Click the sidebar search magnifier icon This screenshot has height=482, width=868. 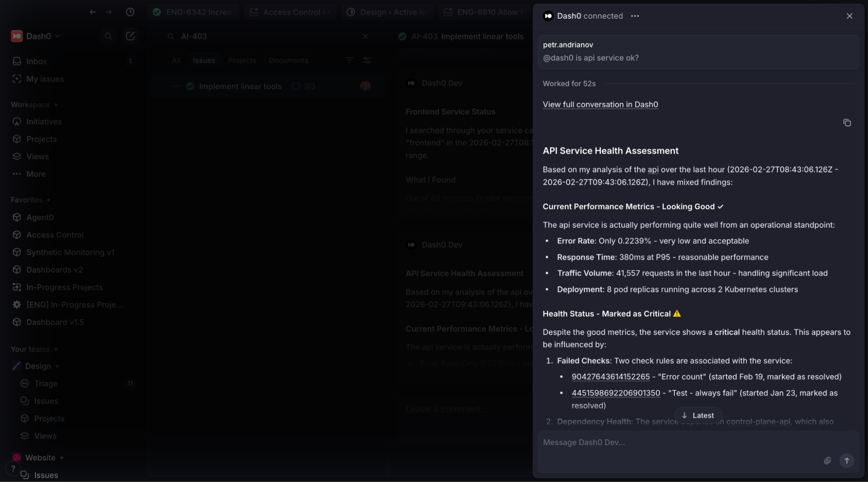(x=108, y=36)
